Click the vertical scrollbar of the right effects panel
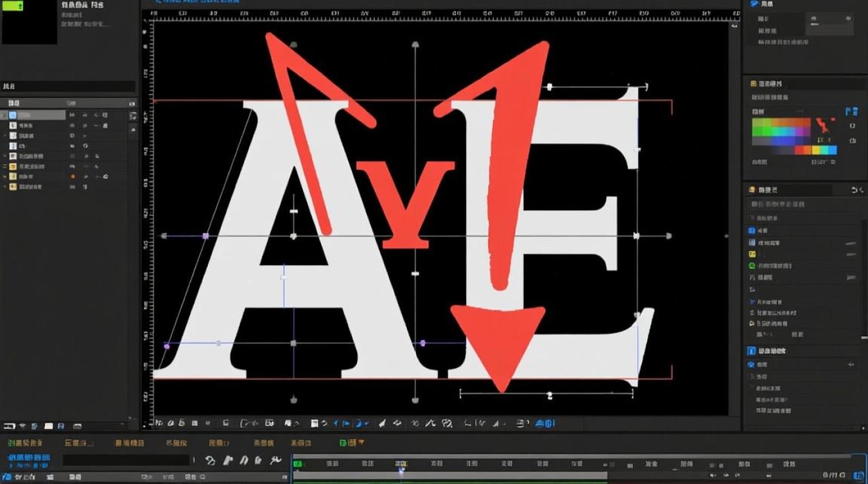 864,279
